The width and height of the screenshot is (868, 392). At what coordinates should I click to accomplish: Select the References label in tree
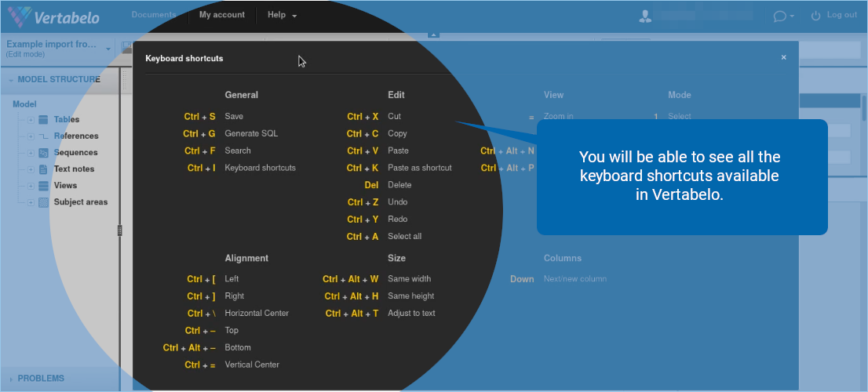76,136
